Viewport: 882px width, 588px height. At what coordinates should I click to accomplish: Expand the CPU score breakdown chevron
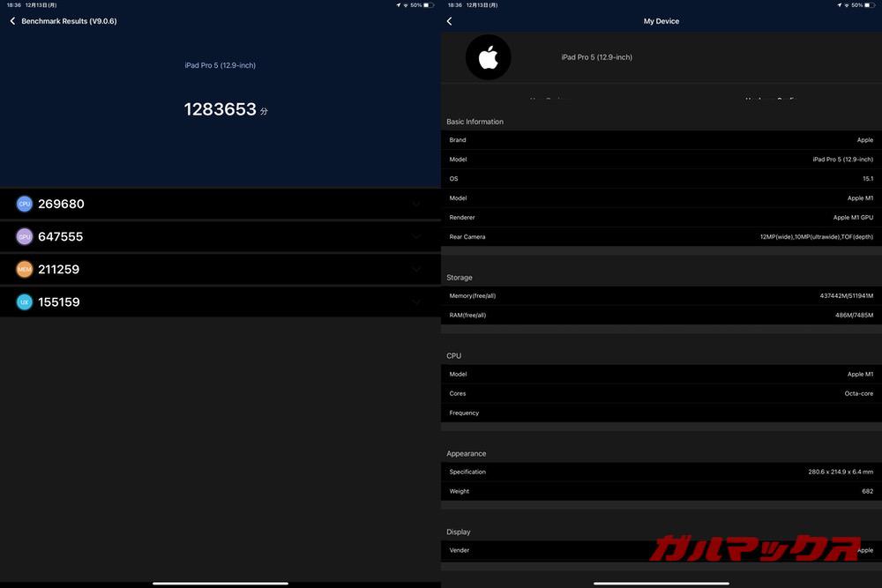click(417, 204)
